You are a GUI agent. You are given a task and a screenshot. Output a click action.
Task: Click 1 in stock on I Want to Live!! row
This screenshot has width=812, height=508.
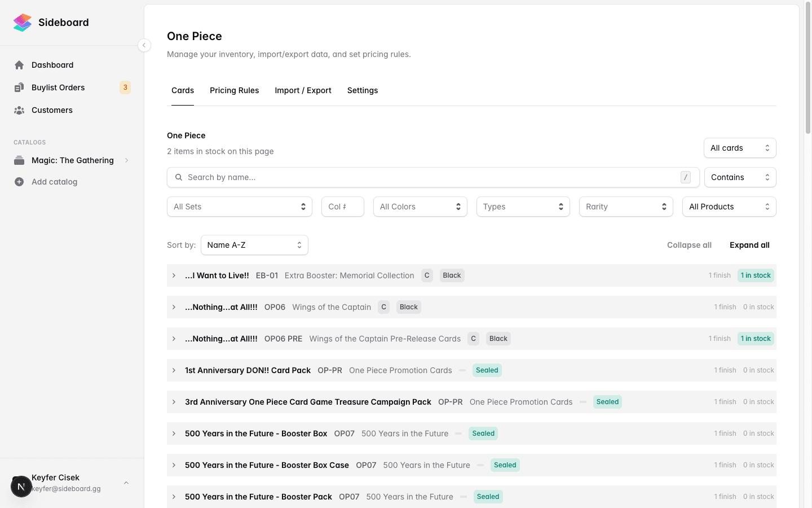pyautogui.click(x=756, y=275)
